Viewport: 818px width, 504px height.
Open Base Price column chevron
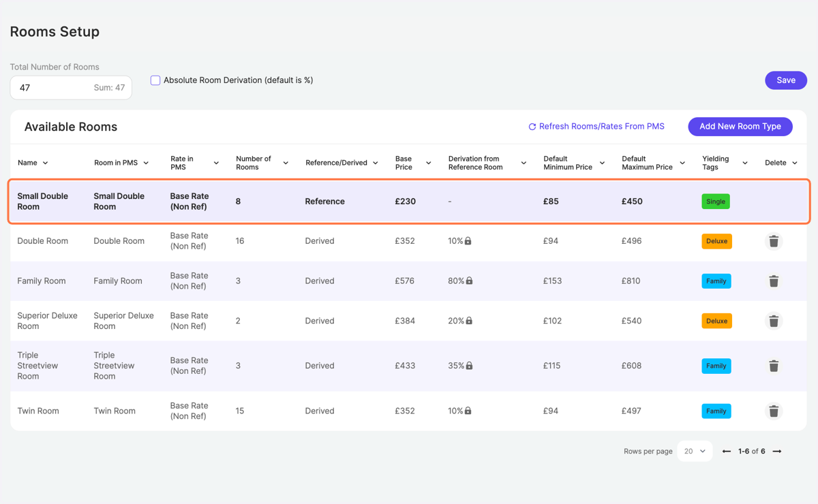[x=428, y=163]
